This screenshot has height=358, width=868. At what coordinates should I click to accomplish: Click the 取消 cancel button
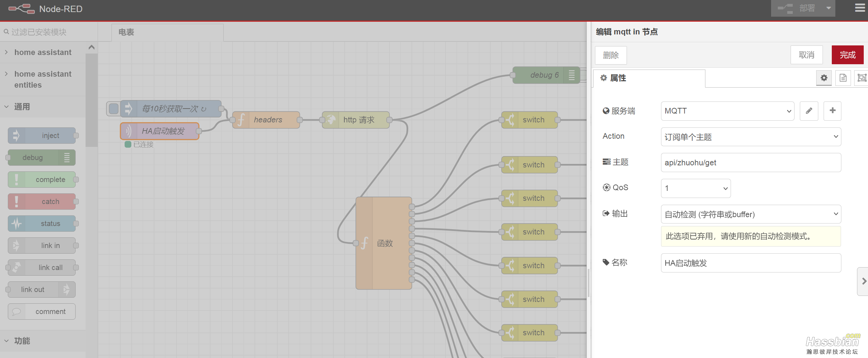pyautogui.click(x=806, y=55)
